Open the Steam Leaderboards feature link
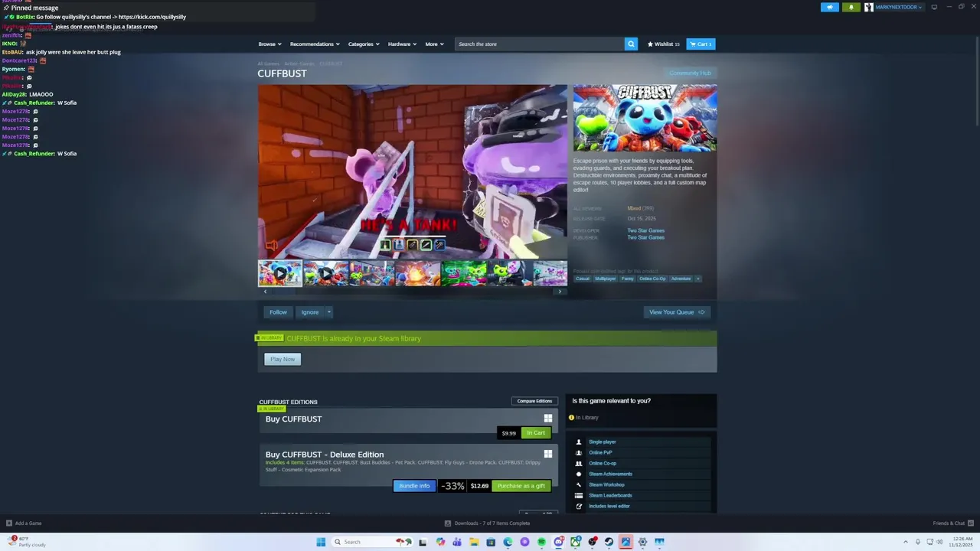 pyautogui.click(x=610, y=495)
